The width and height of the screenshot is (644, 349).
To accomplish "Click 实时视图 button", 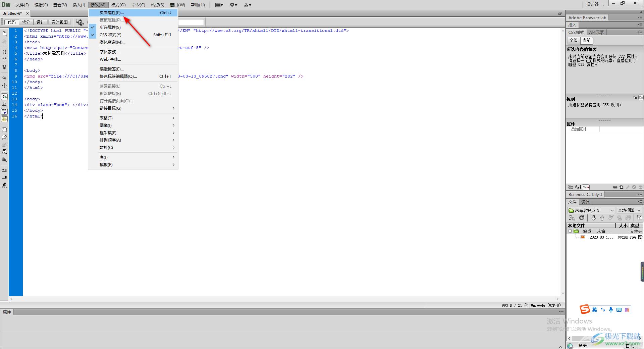I will pyautogui.click(x=59, y=22).
